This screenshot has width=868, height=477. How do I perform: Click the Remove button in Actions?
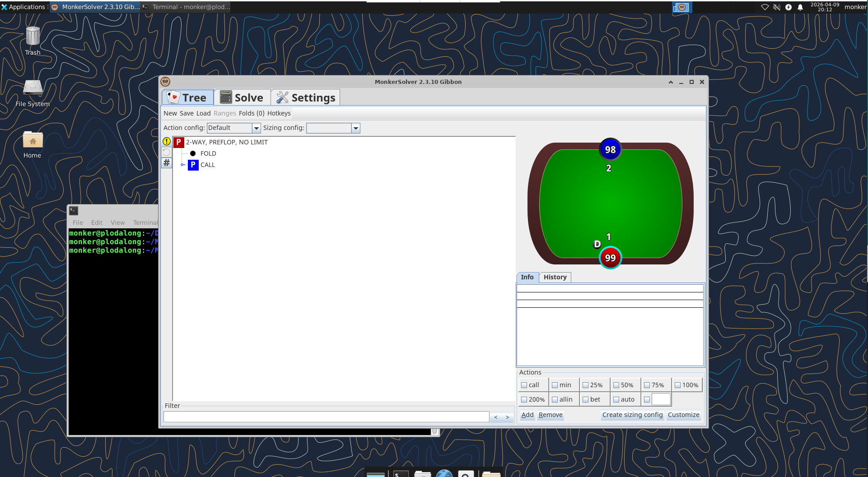551,415
